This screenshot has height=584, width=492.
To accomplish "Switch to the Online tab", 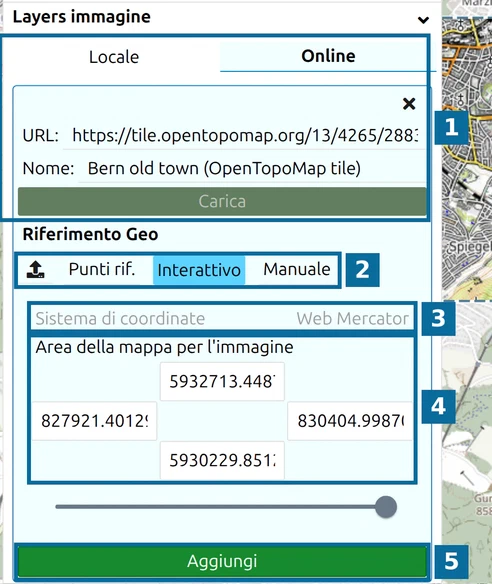I will tap(328, 56).
